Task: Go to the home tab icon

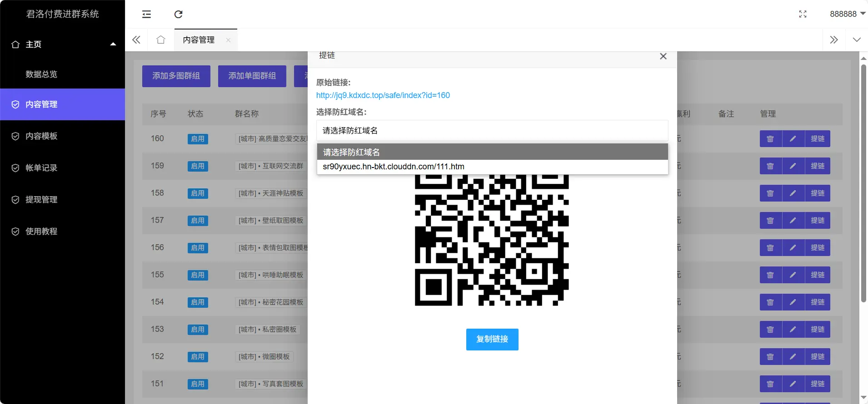Action: pos(161,40)
